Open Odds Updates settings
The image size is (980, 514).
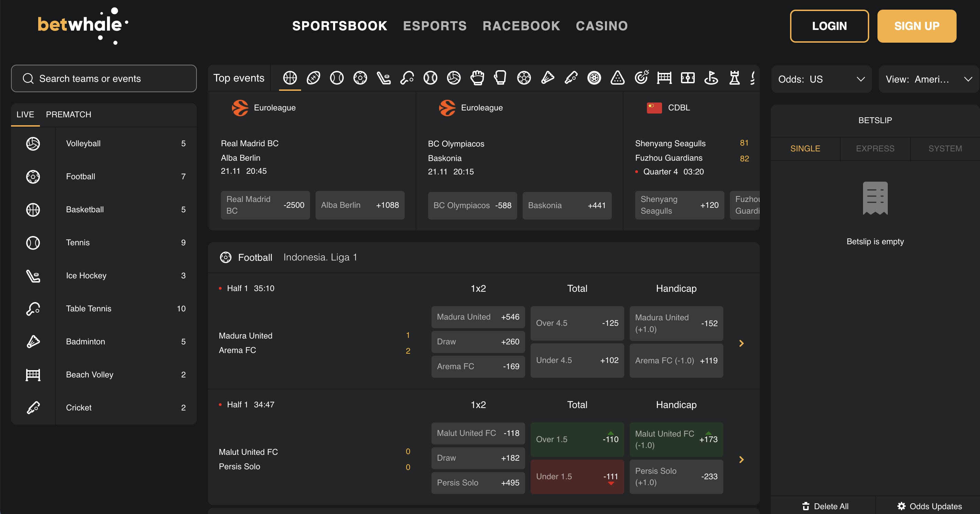tap(929, 506)
